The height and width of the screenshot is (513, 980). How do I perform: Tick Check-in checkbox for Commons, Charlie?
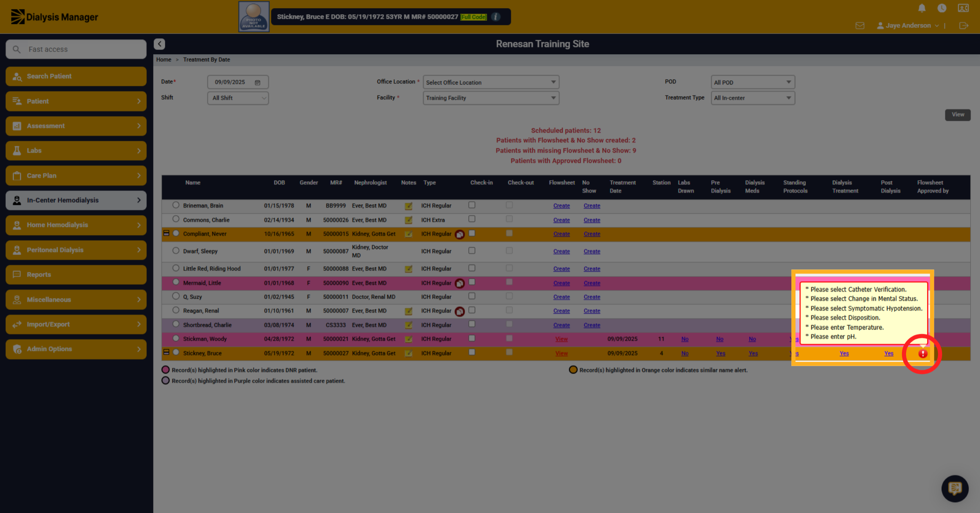tap(472, 219)
